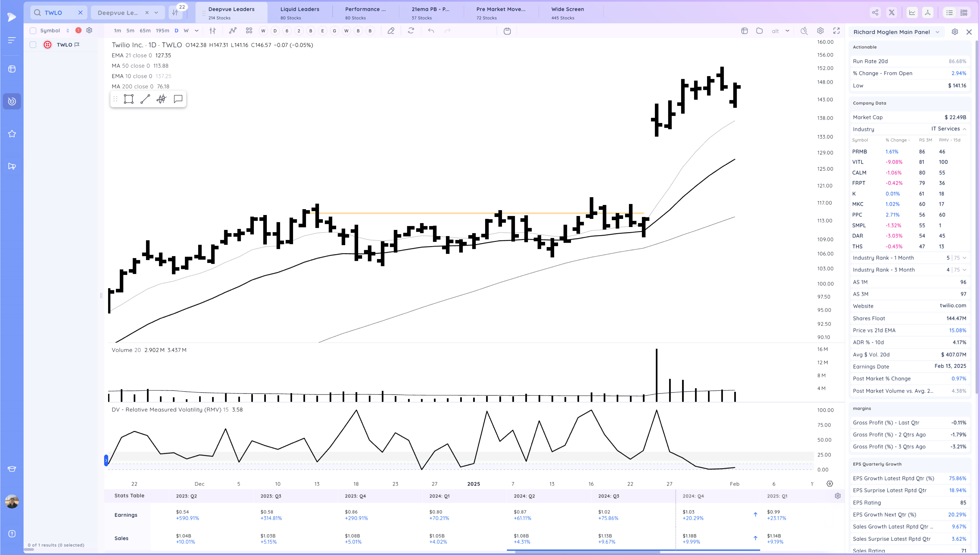Open the timeframe interval dropdown arrow
980x555 pixels.
pos(197,31)
